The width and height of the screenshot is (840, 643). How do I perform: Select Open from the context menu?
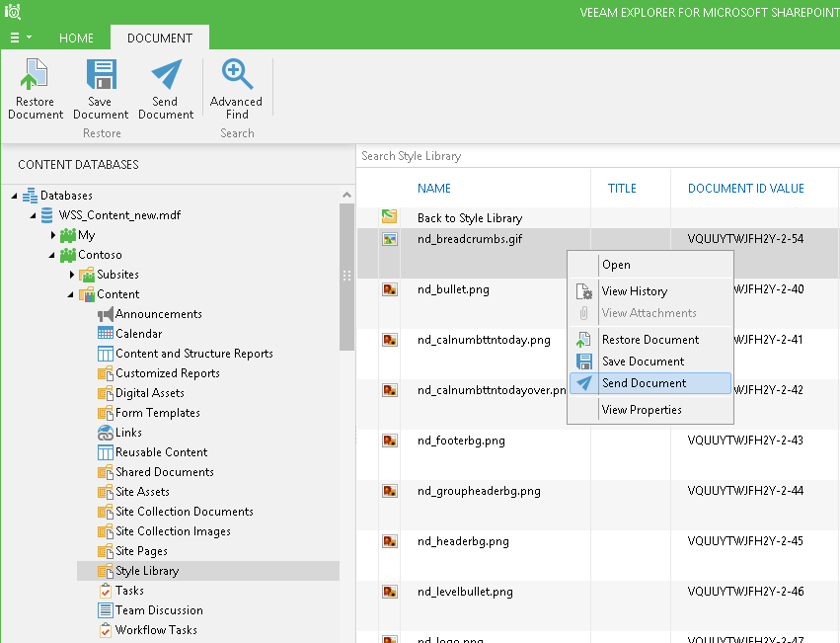coord(616,265)
